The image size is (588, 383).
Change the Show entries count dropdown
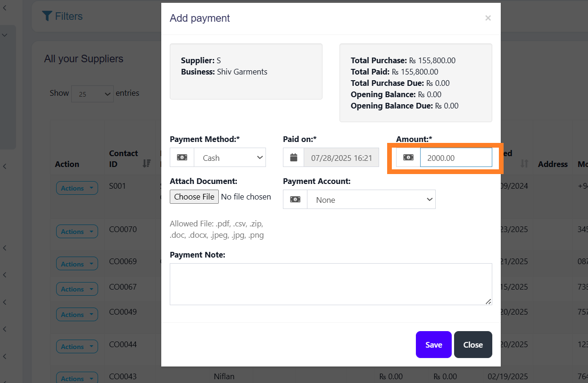click(x=92, y=94)
